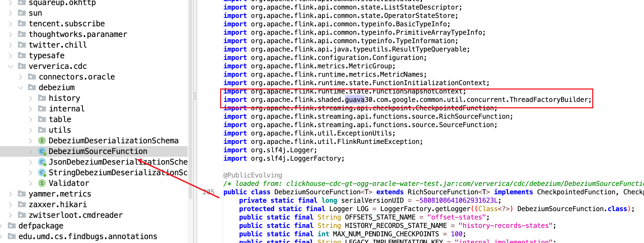This screenshot has height=243, width=644.
Task: Click the panel splitter drag handle
Action: click(195, 96)
